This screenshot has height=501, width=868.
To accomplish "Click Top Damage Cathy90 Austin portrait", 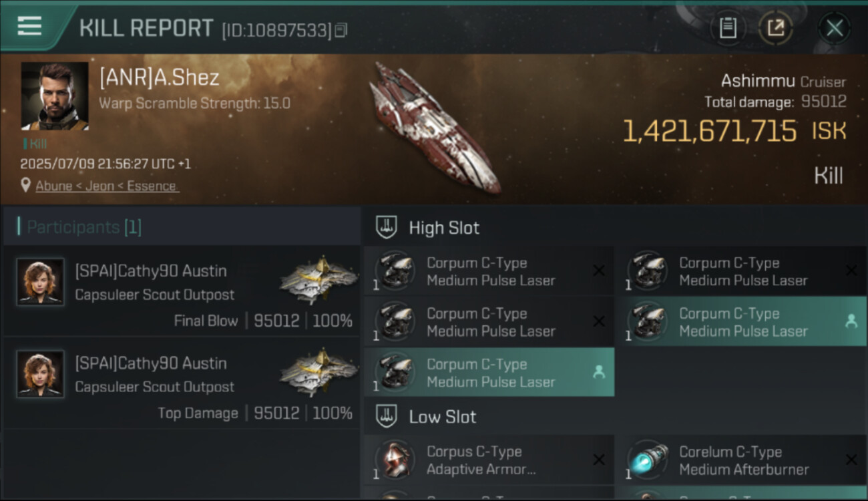I will 41,374.
